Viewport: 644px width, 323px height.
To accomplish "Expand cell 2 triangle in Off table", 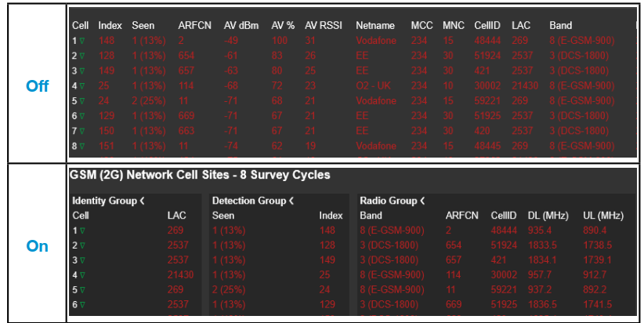I will point(82,56).
